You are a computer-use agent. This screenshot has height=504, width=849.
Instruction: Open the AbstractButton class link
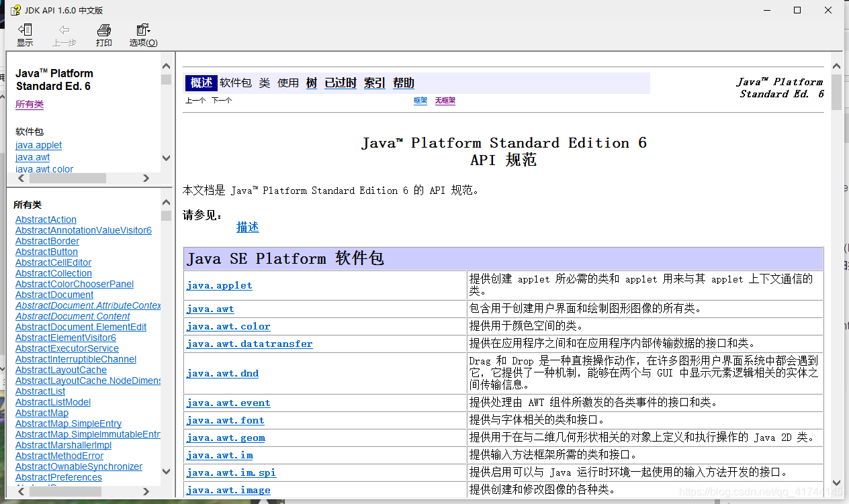pos(46,252)
